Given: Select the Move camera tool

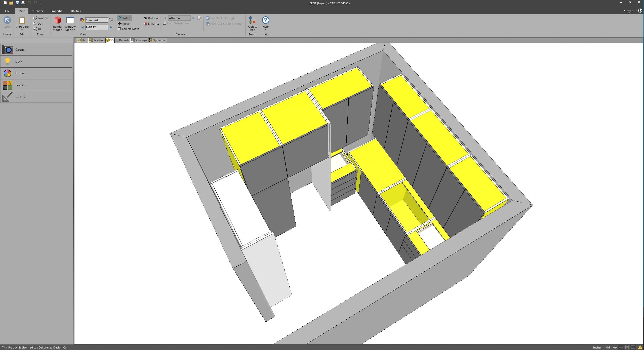Looking at the screenshot, I should [124, 24].
